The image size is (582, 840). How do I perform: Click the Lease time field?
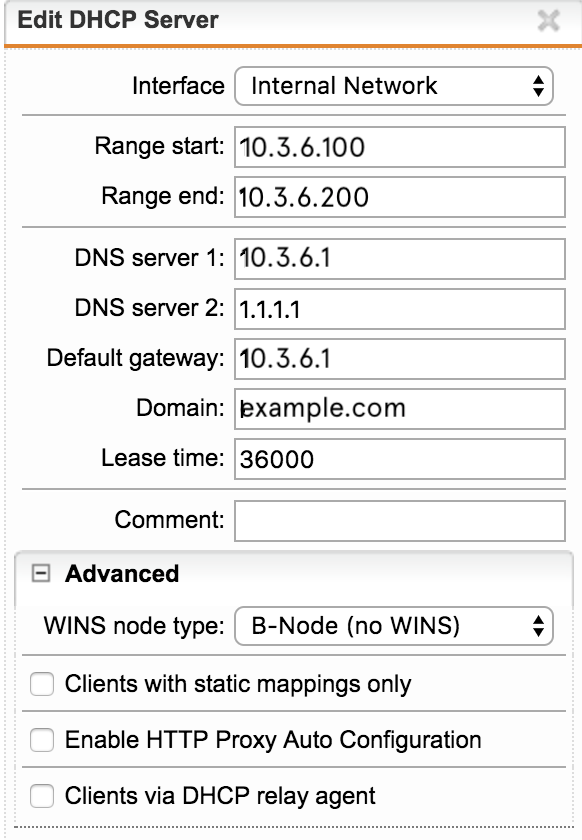coord(400,459)
